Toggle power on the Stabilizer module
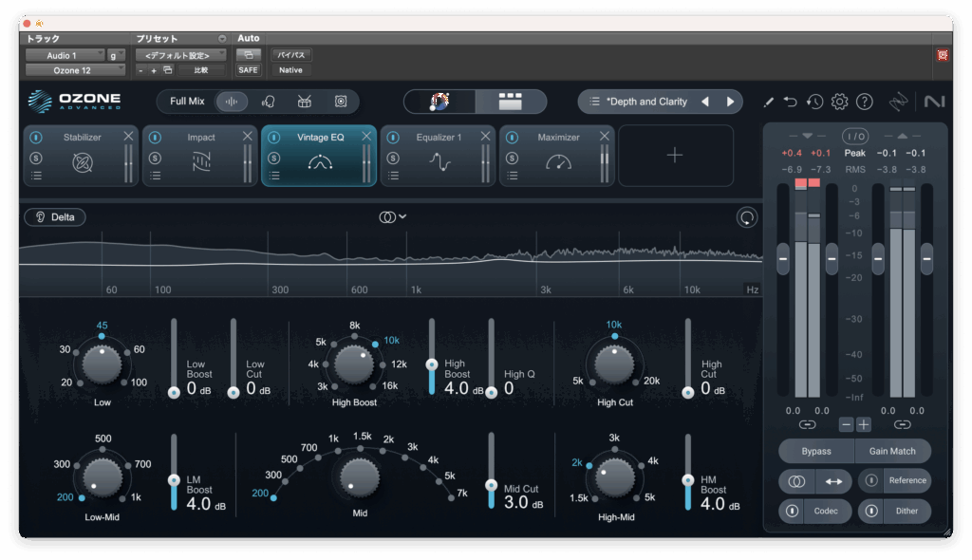Viewport: 972px width, 560px height. [35, 138]
